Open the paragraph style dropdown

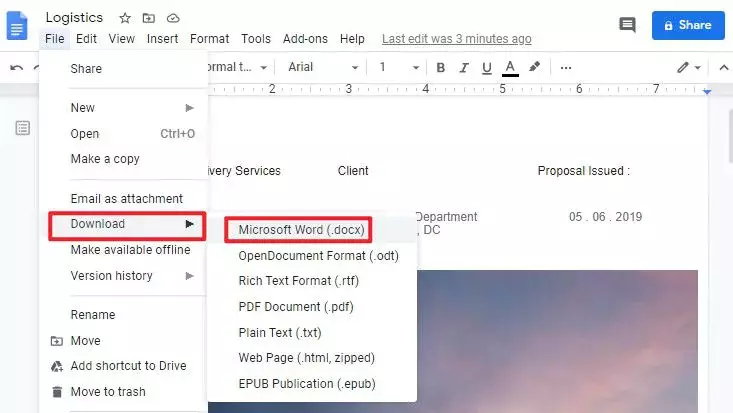[x=237, y=67]
